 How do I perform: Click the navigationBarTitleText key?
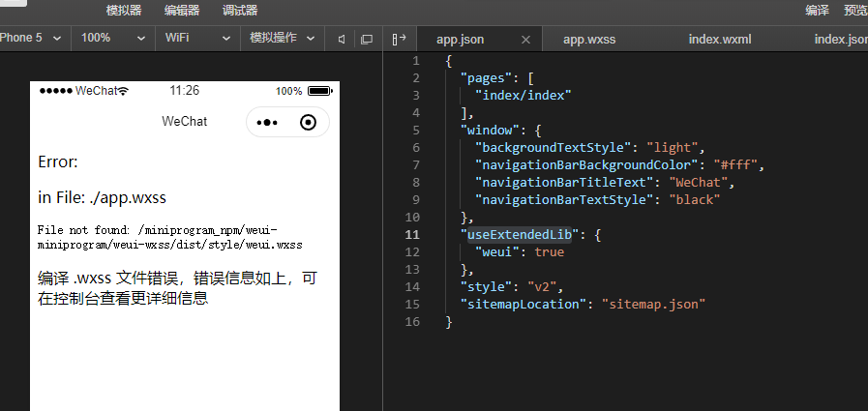pyautogui.click(x=564, y=182)
